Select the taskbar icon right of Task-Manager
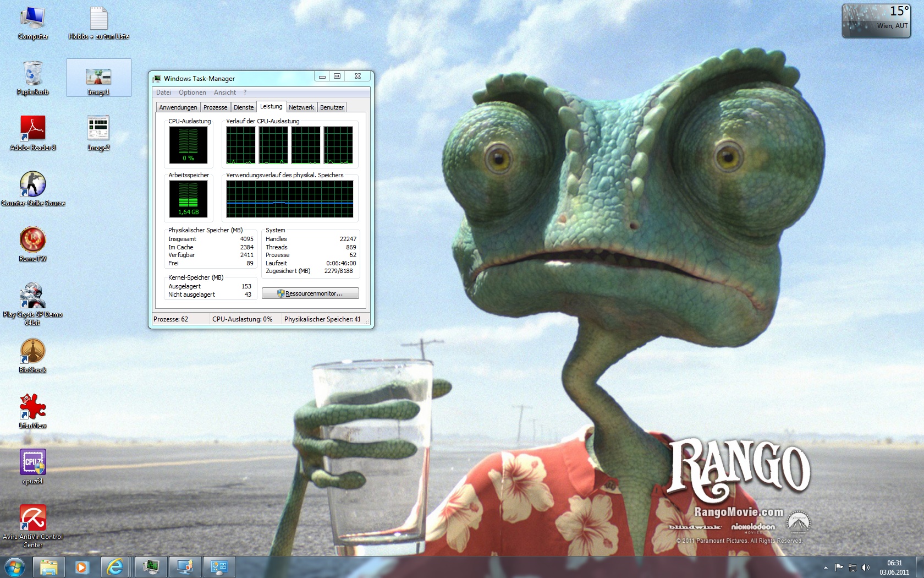Image resolution: width=924 pixels, height=578 pixels. pyautogui.click(x=185, y=567)
